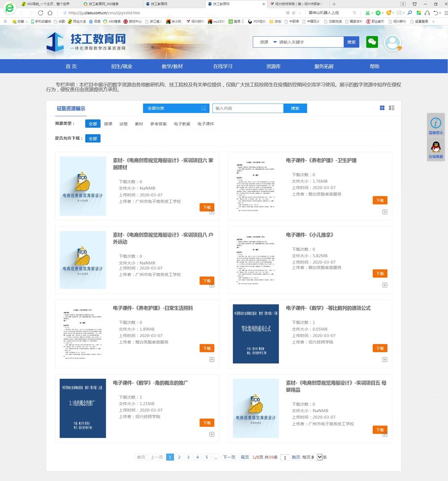The height and width of the screenshot is (481, 448).
Task: Go to 在线学习 in navigation bar
Action: [x=223, y=66]
